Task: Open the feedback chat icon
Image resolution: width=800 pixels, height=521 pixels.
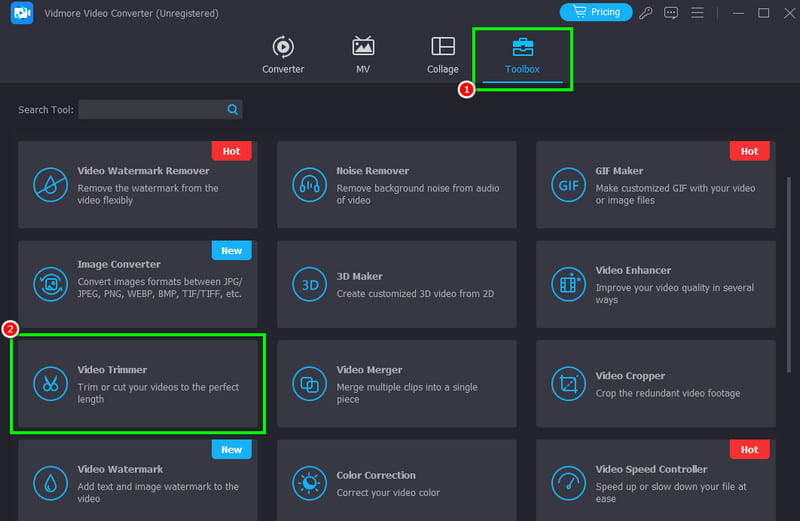Action: click(671, 12)
